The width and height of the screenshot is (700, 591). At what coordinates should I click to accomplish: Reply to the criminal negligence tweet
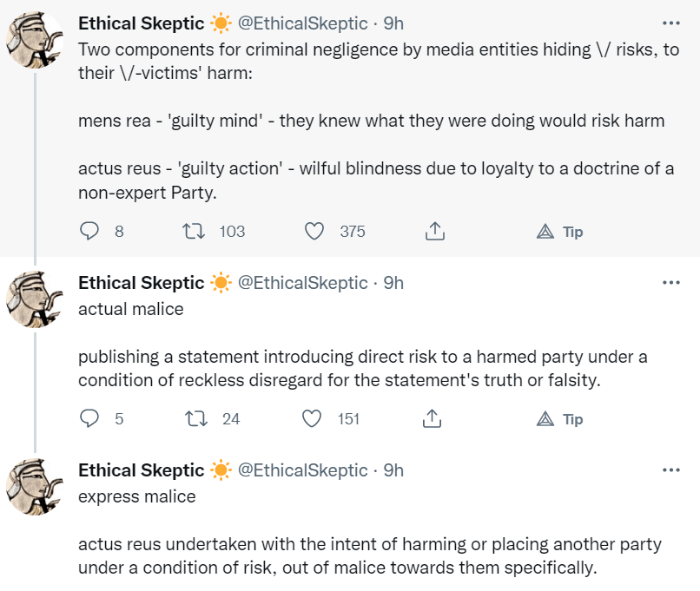pyautogui.click(x=90, y=232)
